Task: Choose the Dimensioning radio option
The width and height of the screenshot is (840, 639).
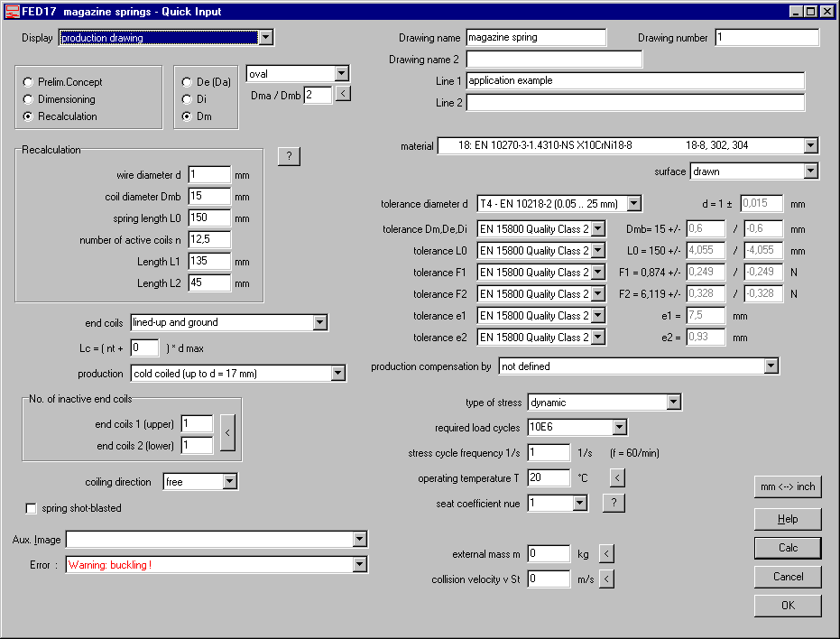Action: tap(29, 99)
